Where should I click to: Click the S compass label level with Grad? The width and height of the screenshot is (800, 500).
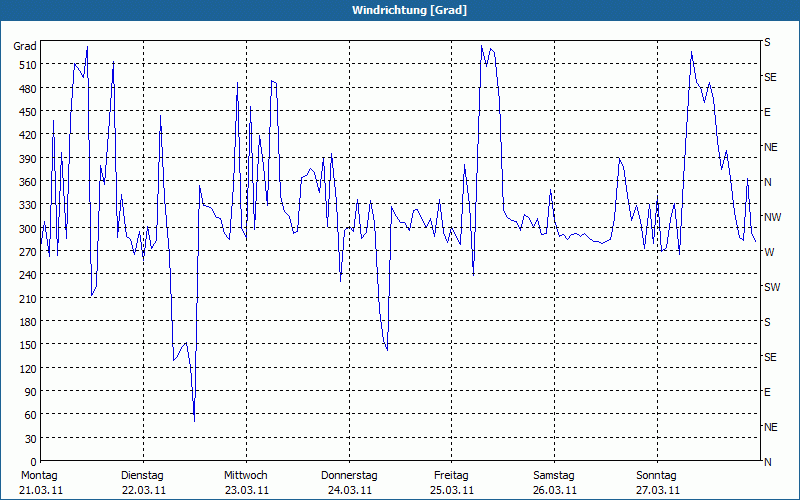(767, 42)
